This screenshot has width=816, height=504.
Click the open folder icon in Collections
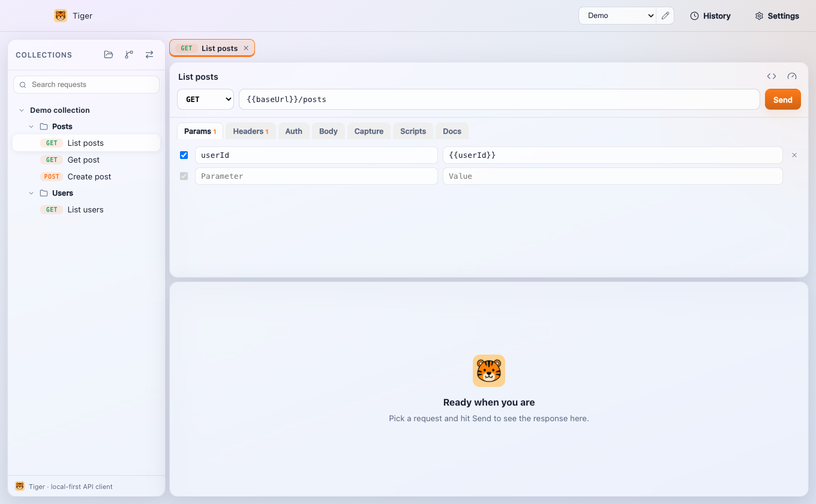[109, 55]
